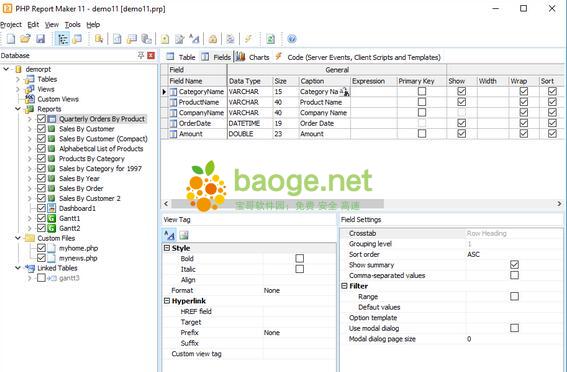Toggle Wrap for CompanyName field
The height and width of the screenshot is (372, 567).
[523, 112]
